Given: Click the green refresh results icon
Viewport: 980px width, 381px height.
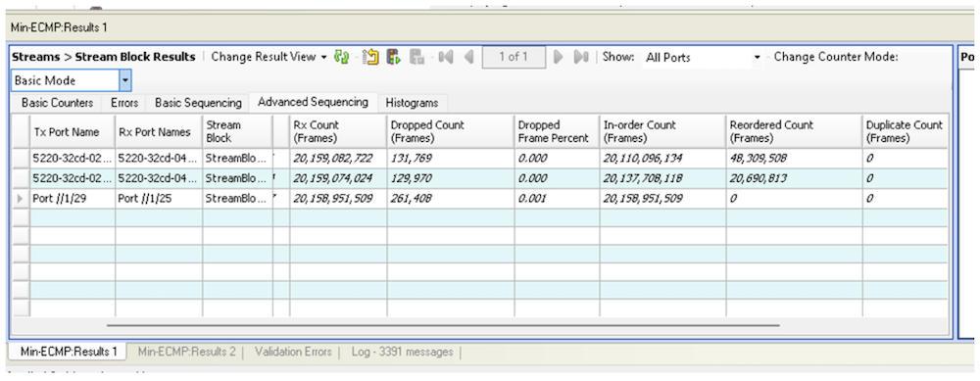Looking at the screenshot, I should 341,57.
